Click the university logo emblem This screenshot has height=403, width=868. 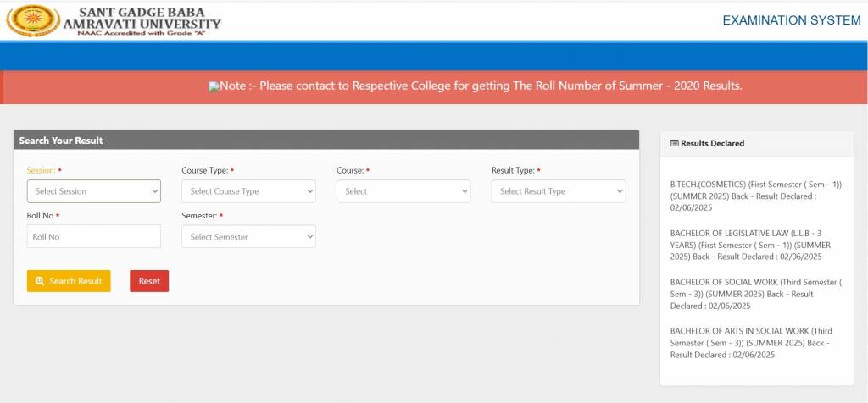pos(33,20)
